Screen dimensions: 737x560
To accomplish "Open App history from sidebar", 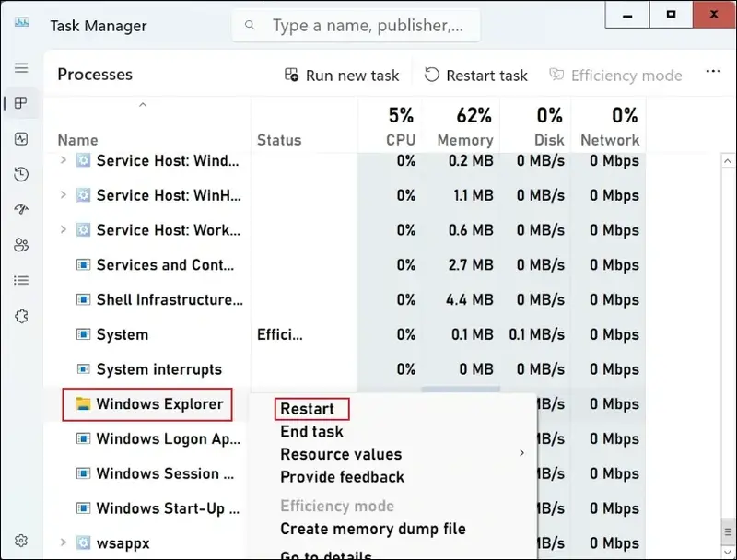I will point(21,174).
